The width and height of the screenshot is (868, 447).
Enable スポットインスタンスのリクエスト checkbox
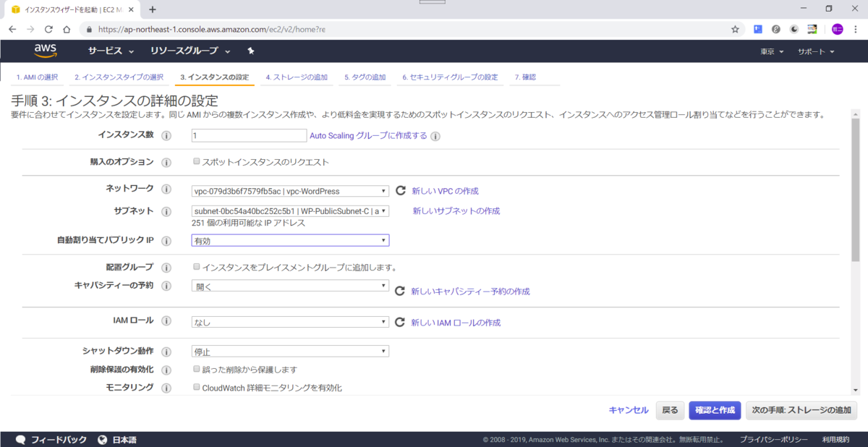click(196, 161)
